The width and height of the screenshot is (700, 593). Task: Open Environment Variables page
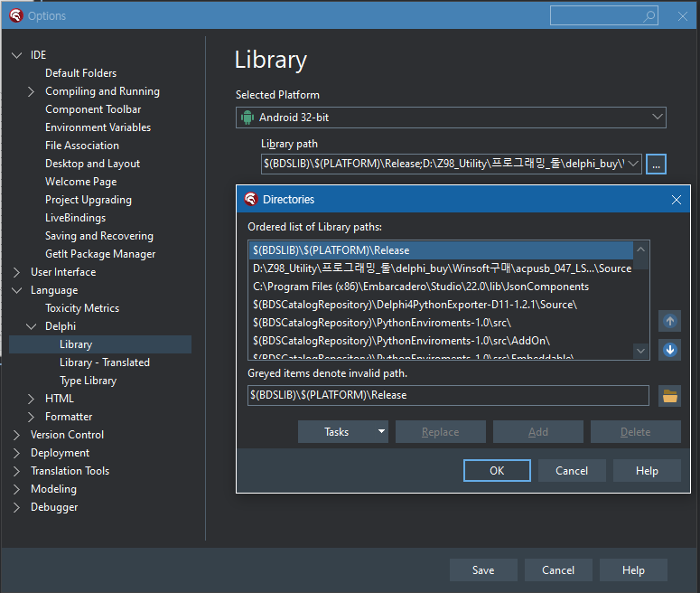[x=98, y=127]
